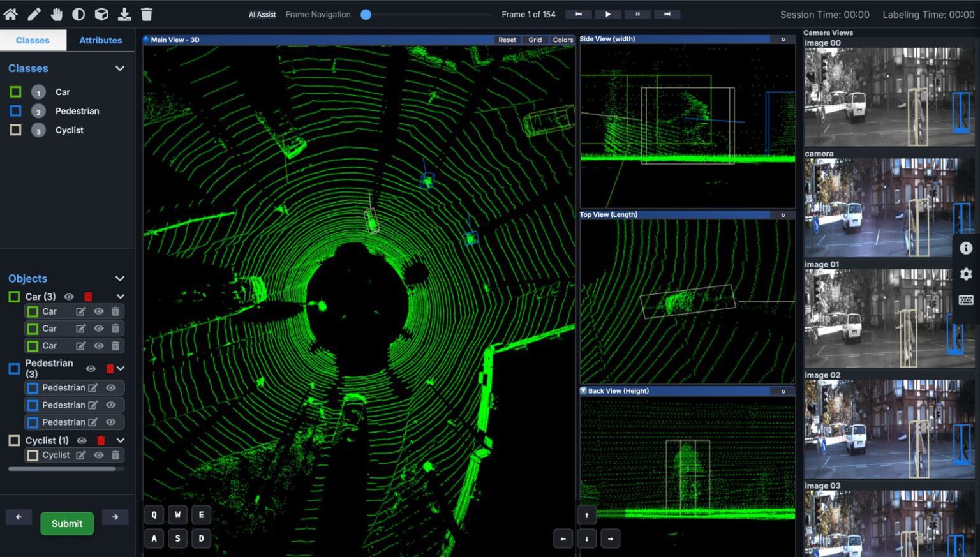This screenshot has height=557, width=980.
Task: Click Reset in the Main View header
Action: 507,40
